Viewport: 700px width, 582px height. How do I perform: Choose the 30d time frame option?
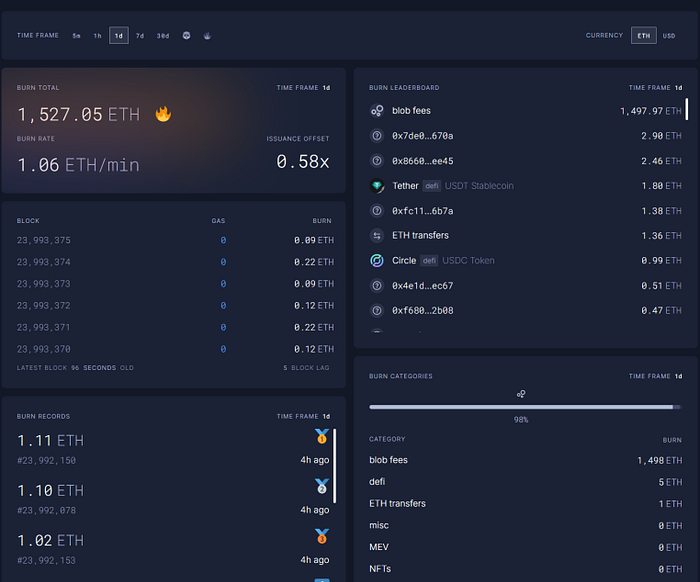pyautogui.click(x=163, y=36)
